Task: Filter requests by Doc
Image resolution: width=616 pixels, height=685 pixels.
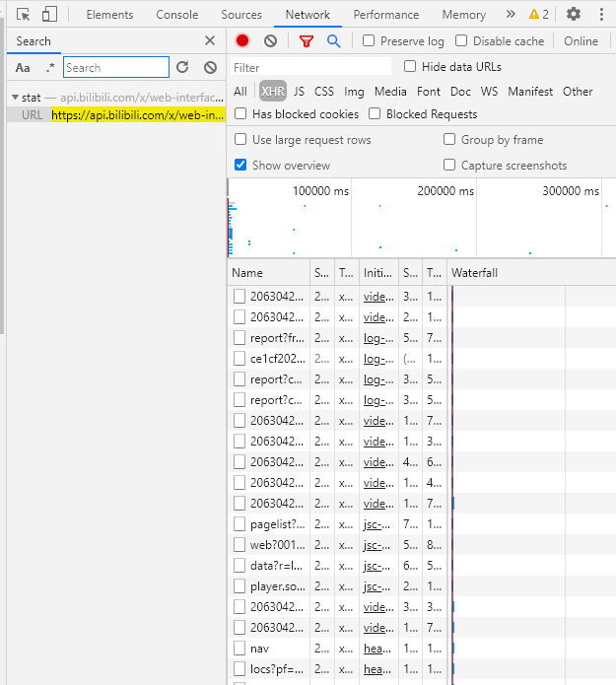Action: (x=460, y=92)
